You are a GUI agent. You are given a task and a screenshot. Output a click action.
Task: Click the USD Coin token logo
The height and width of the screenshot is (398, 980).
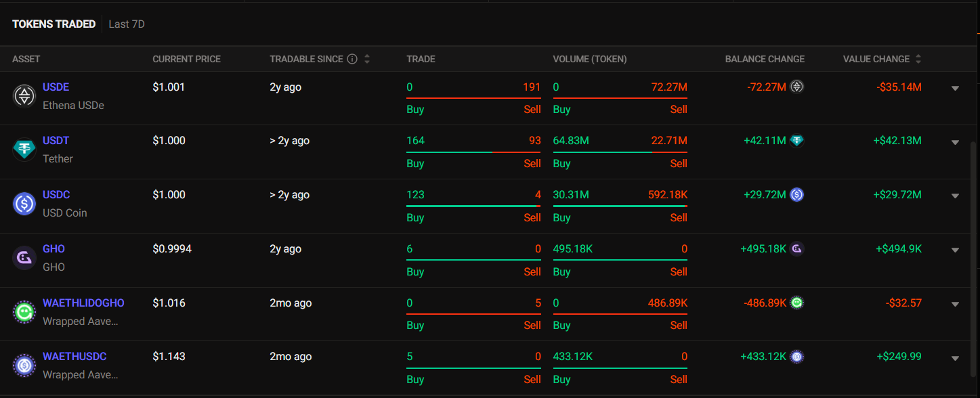[x=24, y=204]
